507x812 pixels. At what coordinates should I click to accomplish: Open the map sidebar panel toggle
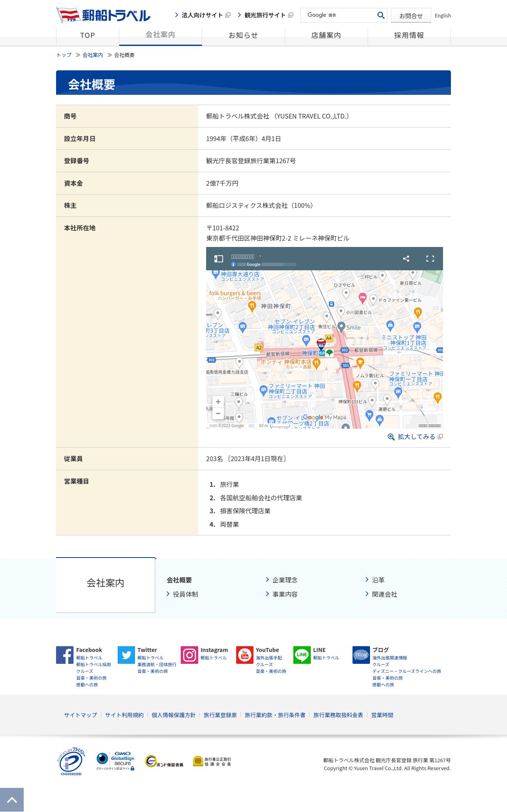tap(219, 259)
